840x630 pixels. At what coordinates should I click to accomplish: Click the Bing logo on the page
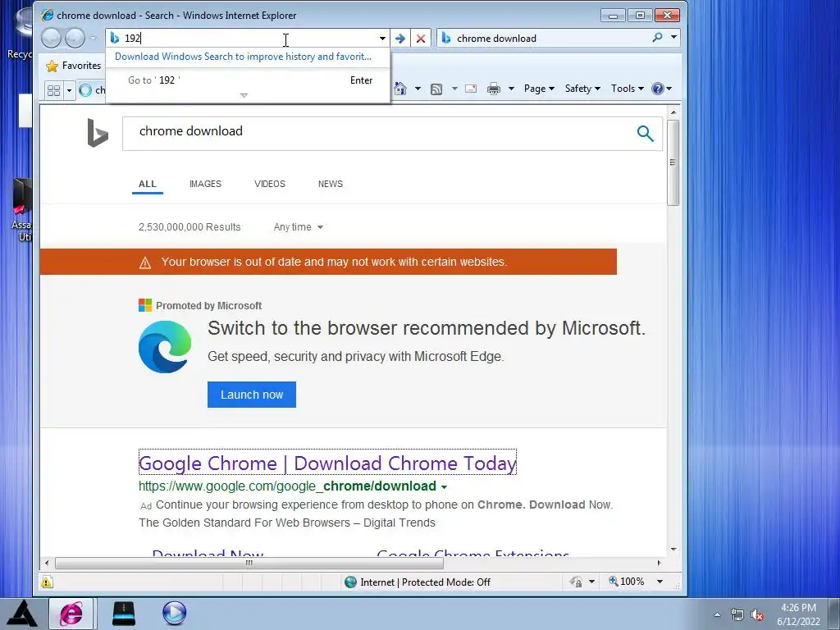[98, 132]
